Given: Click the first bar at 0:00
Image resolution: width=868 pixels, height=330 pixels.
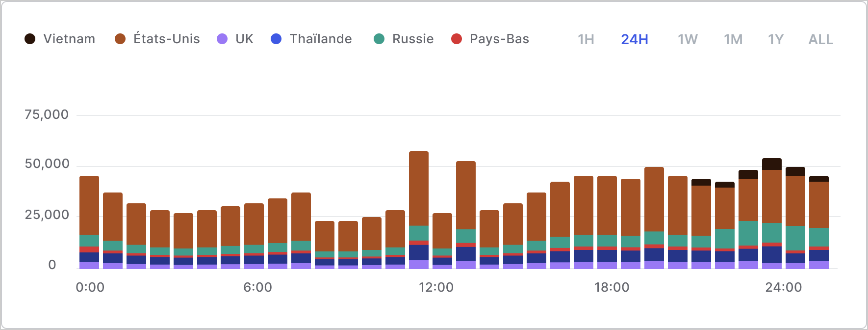Looking at the screenshot, I should point(89,222).
